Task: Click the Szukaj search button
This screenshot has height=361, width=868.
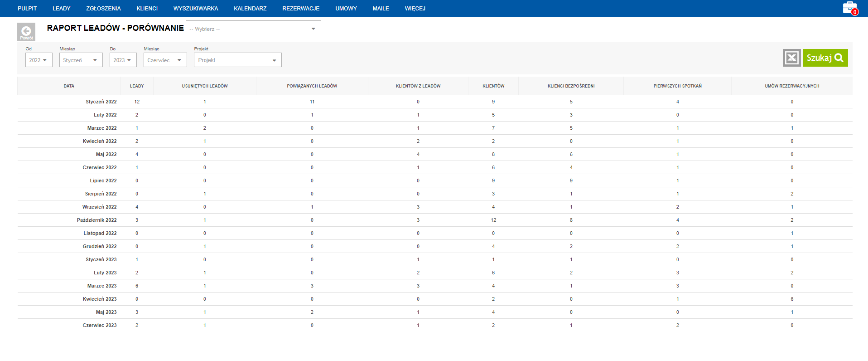Action: pyautogui.click(x=825, y=58)
